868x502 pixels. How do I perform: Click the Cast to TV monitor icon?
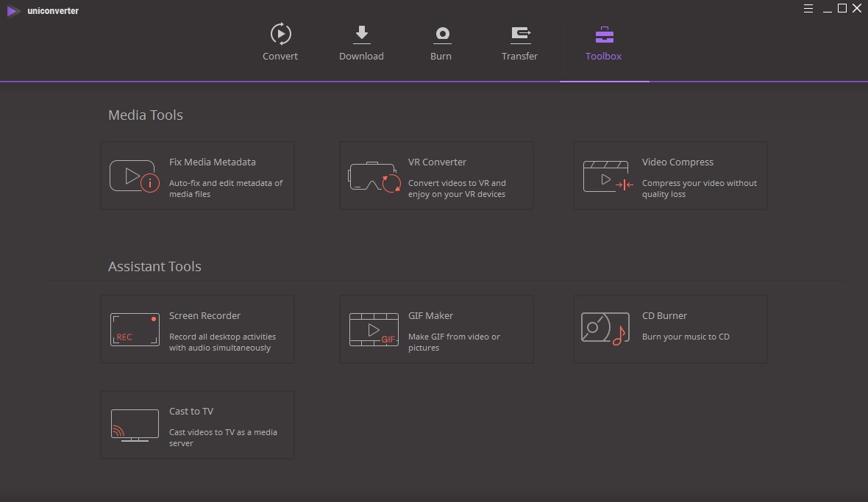tap(135, 425)
